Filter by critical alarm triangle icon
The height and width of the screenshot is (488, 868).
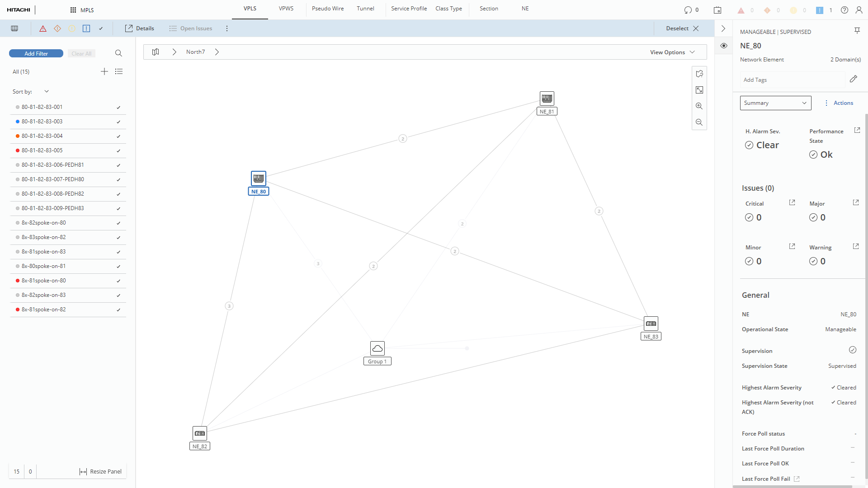[x=43, y=28]
